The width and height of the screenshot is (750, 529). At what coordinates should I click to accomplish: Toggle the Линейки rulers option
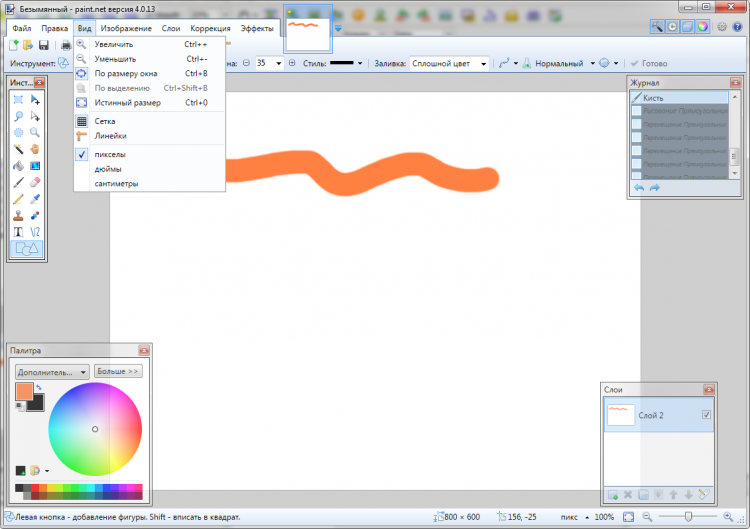149,136
